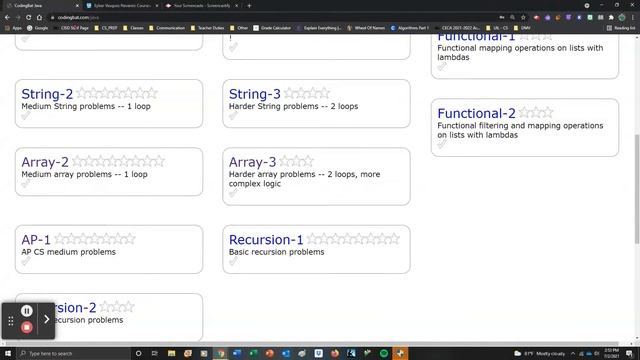Screen dimensions: 640x360
Task: Open the taskbar clock and date
Action: click(x=611, y=353)
